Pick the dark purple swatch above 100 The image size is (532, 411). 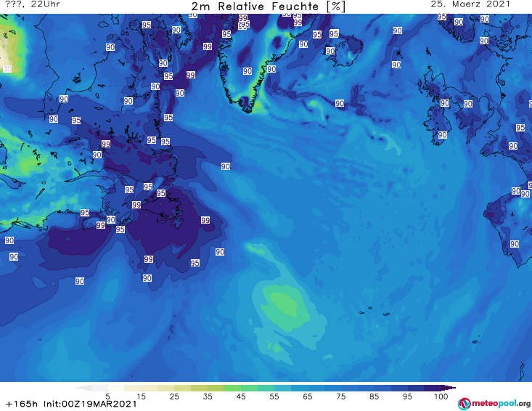click(449, 388)
